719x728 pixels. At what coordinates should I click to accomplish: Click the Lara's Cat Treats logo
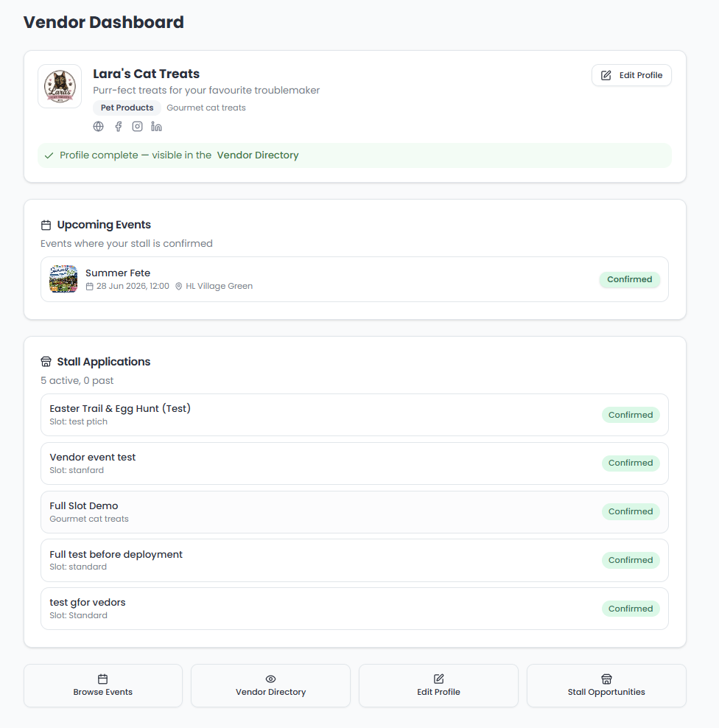[x=60, y=86]
